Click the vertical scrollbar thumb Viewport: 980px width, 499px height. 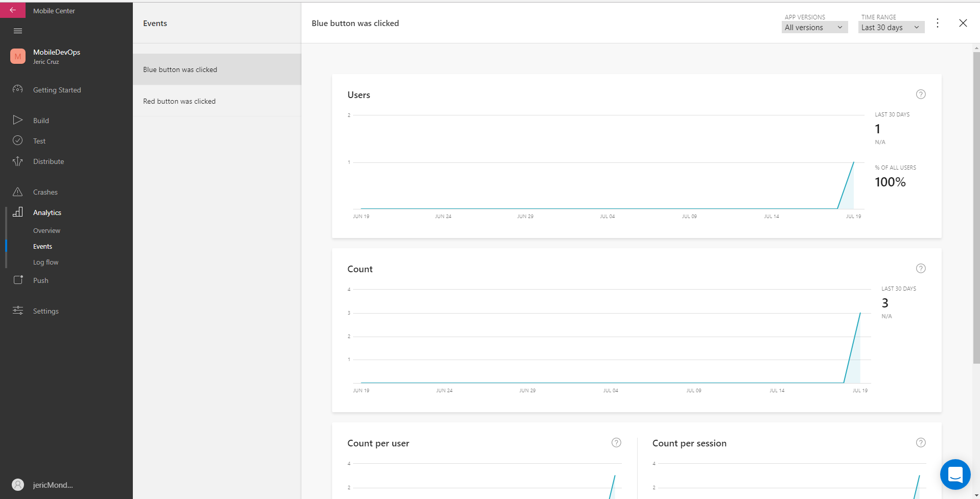point(976,207)
